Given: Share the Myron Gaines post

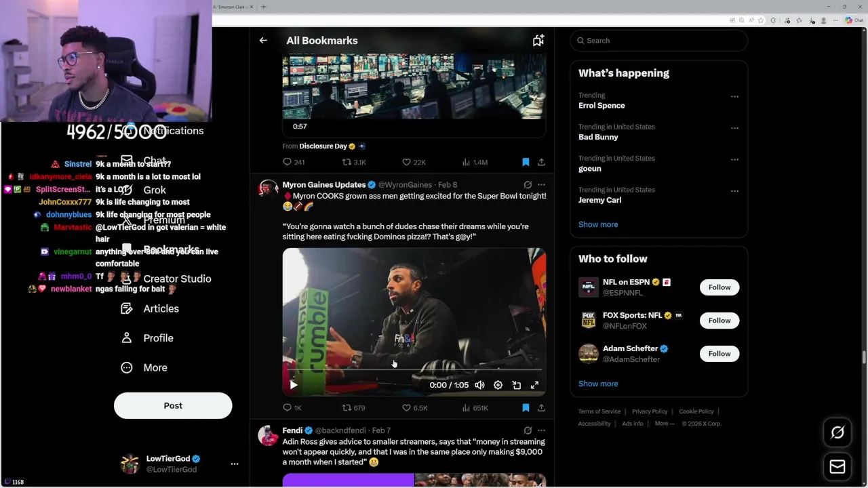Looking at the screenshot, I should [541, 408].
